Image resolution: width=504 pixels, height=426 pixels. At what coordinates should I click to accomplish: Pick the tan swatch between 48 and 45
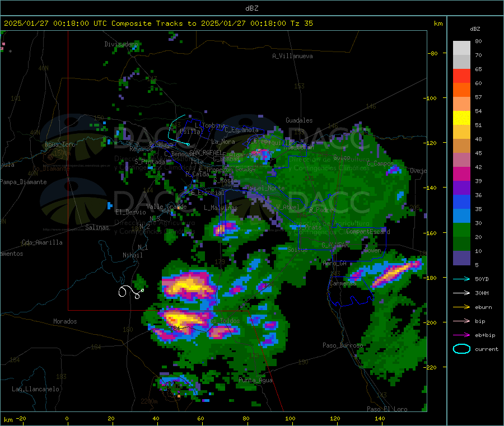pos(461,146)
